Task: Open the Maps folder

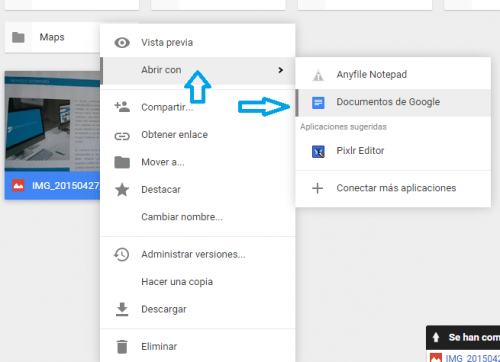Action: 52,37
